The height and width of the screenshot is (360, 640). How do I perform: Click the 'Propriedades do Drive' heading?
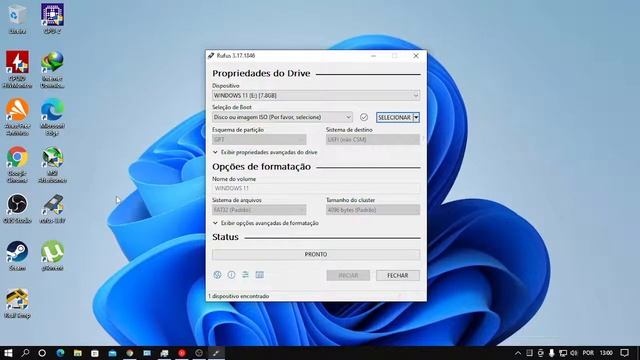[261, 73]
